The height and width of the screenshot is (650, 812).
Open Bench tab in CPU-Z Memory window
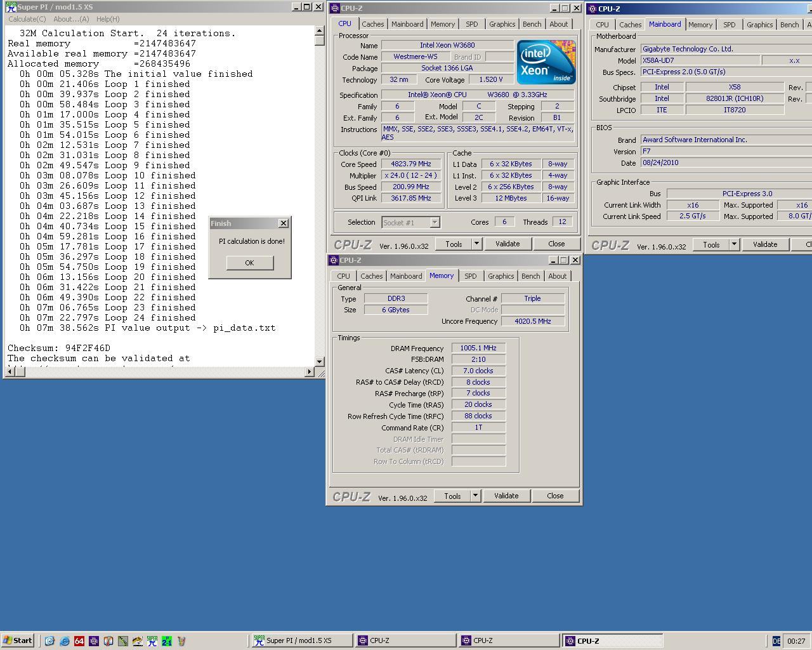click(531, 276)
